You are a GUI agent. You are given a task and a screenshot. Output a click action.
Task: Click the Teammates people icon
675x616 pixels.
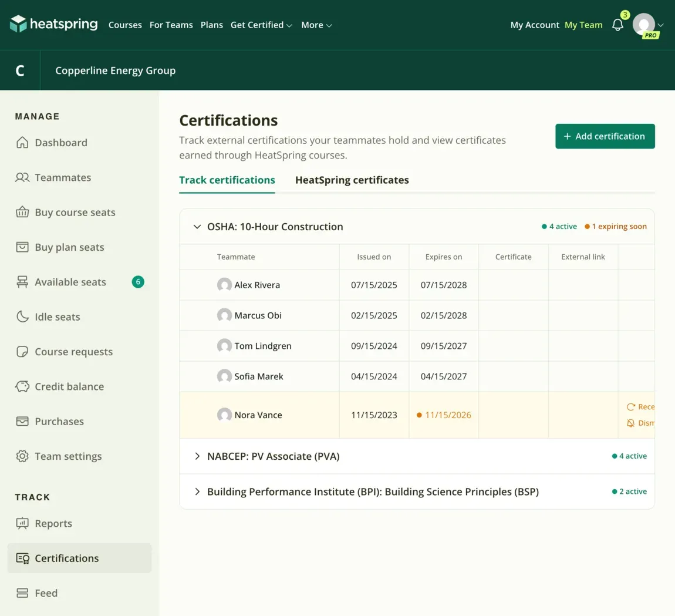(x=22, y=177)
